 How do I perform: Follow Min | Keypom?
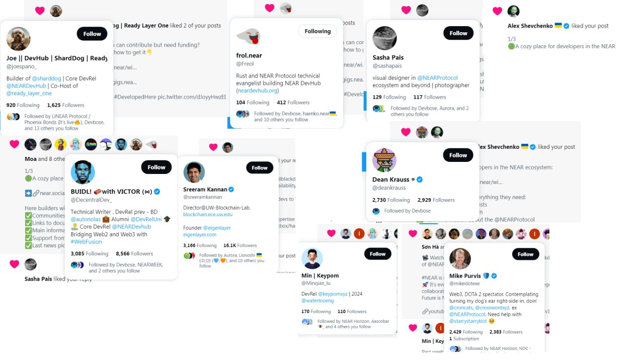pos(377,254)
